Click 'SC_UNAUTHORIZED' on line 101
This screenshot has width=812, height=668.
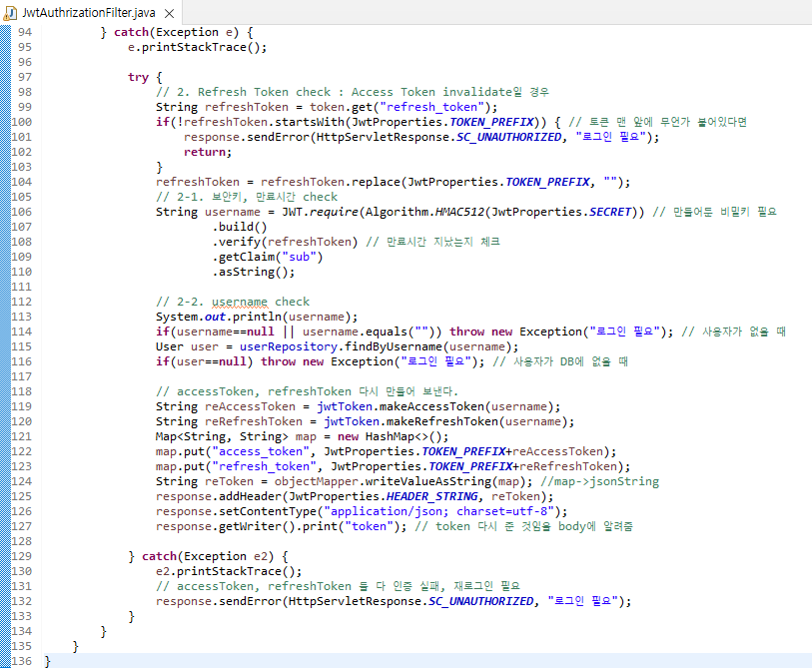tap(508, 137)
